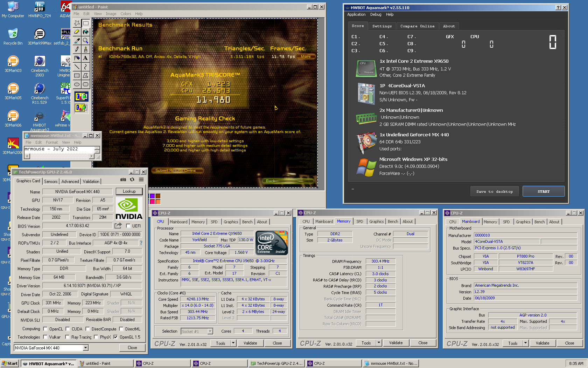Open the GPU selection dropdown in GPU-Z
This screenshot has width=588, height=368.
pyautogui.click(x=85, y=348)
